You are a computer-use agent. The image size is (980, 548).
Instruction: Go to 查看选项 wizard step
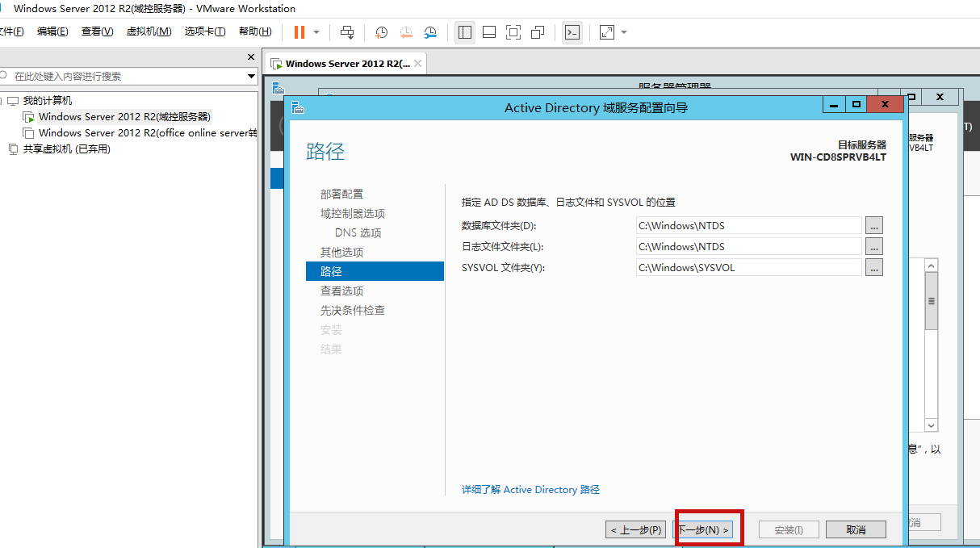341,291
